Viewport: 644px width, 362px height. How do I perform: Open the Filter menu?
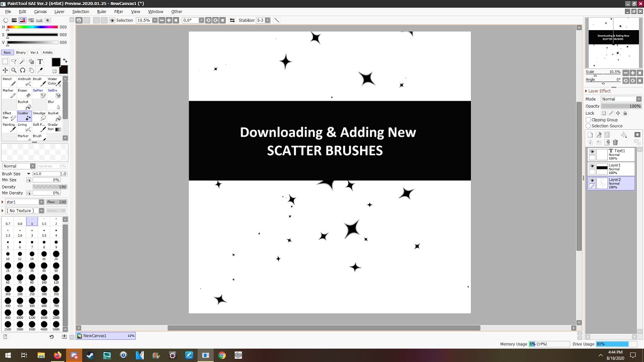pyautogui.click(x=119, y=12)
